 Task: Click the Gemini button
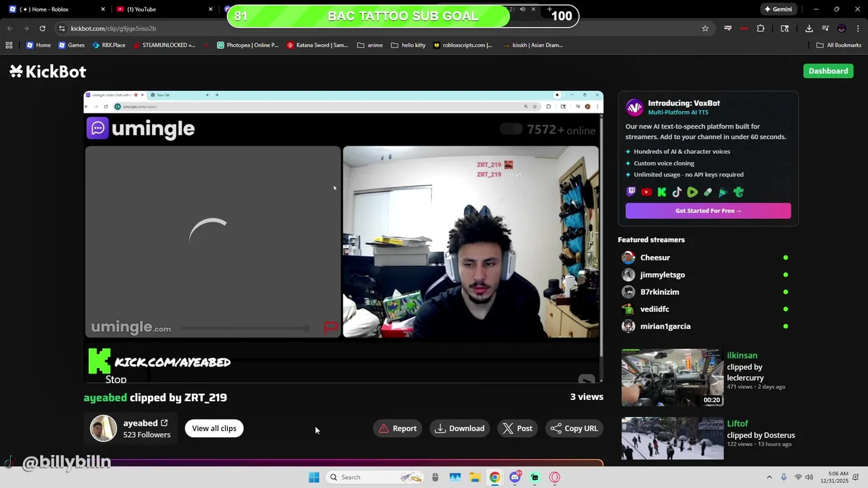click(x=778, y=9)
